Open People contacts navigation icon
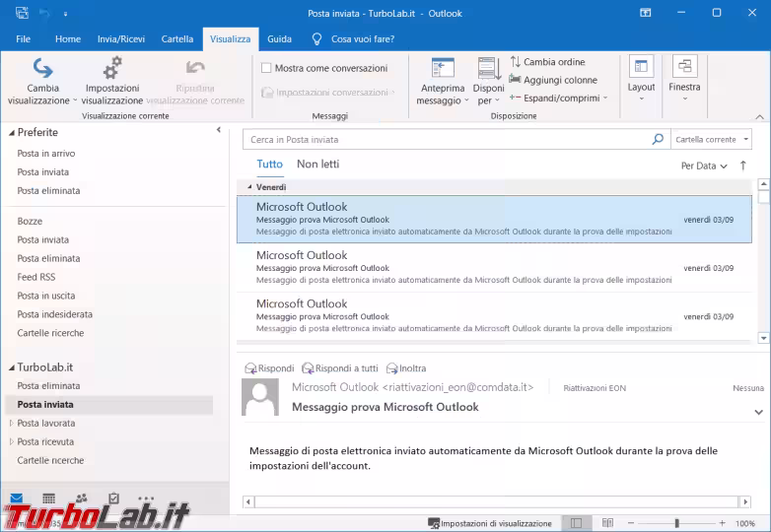Image resolution: width=771 pixels, height=532 pixels. coord(81,499)
